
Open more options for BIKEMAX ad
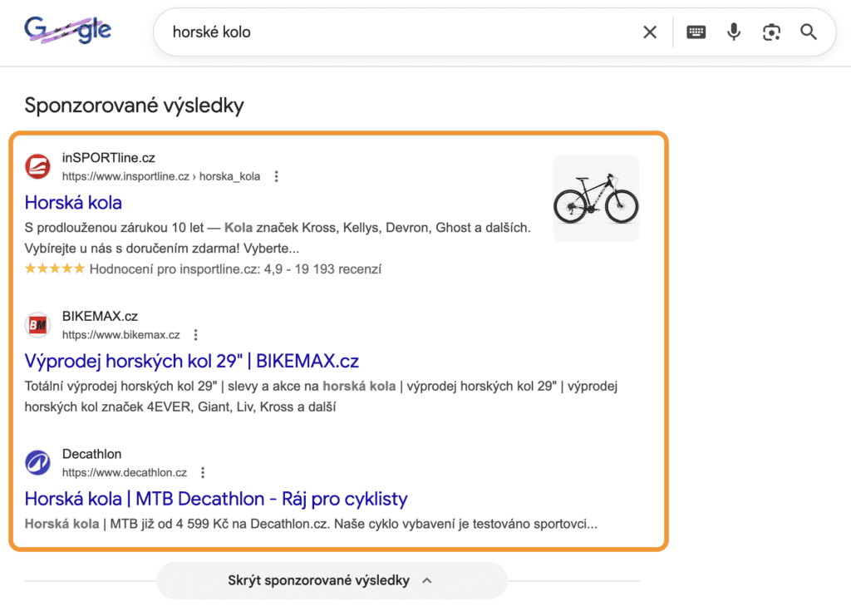tap(196, 335)
